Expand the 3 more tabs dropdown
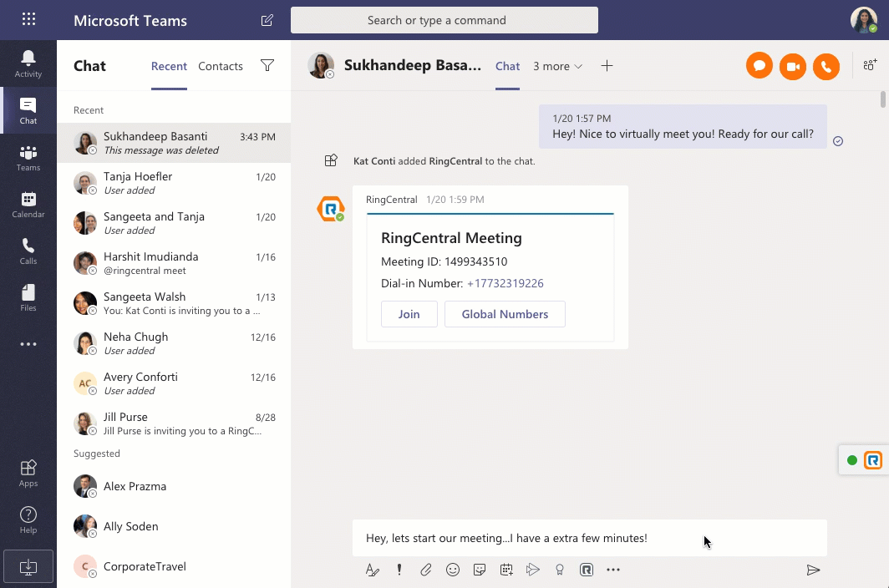 point(556,66)
